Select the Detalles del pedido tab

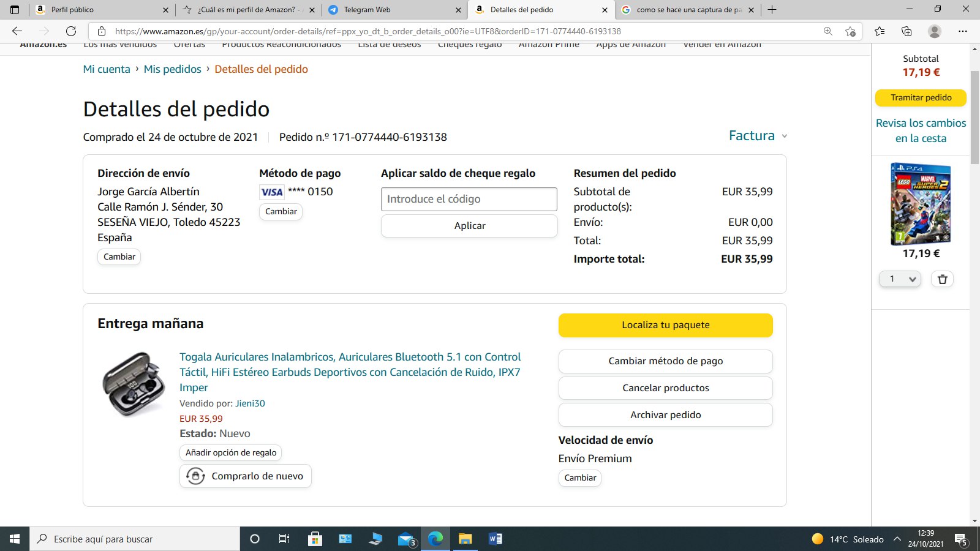pyautogui.click(x=541, y=10)
